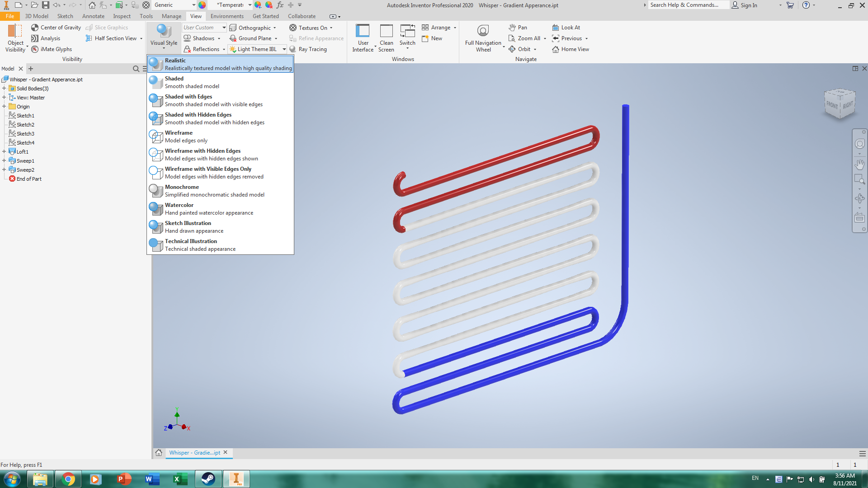Expand Solid Bodies(3) tree node

click(4, 89)
